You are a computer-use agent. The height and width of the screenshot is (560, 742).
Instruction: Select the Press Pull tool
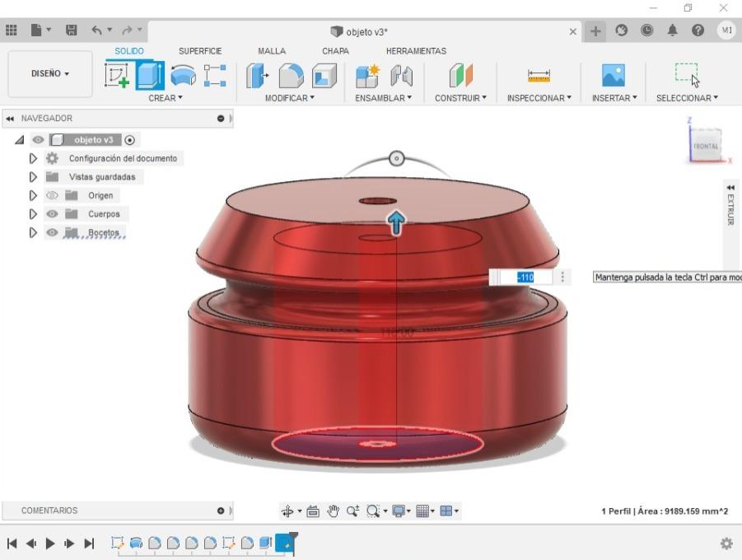[258, 75]
